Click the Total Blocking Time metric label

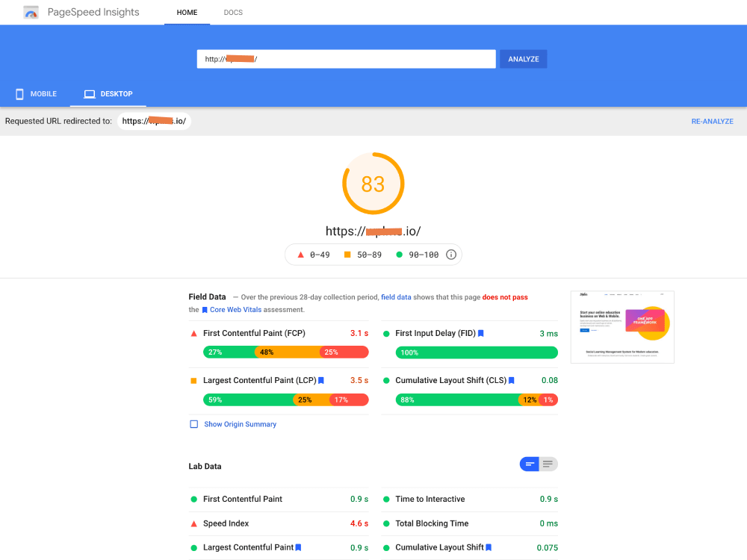432,523
